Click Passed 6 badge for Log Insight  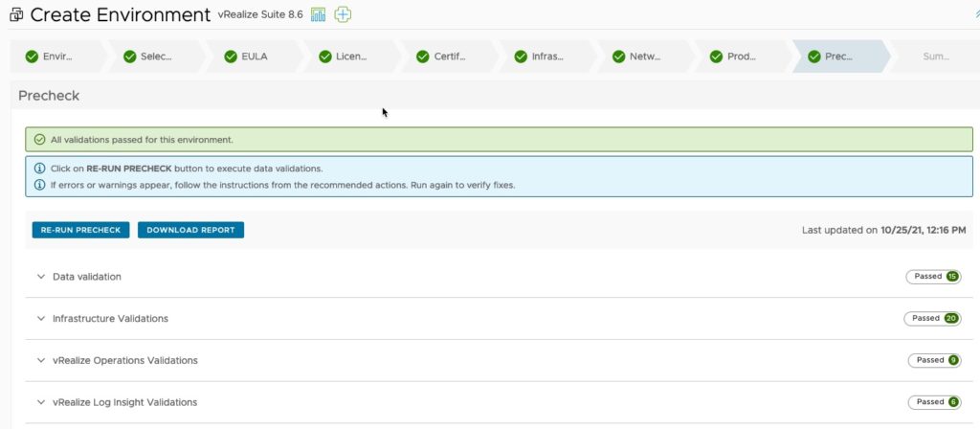pyautogui.click(x=935, y=402)
